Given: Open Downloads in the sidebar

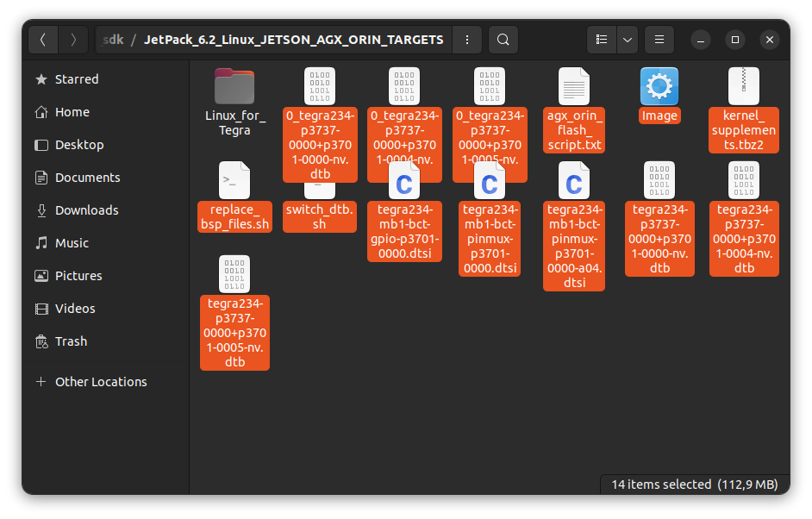Looking at the screenshot, I should tap(106, 210).
